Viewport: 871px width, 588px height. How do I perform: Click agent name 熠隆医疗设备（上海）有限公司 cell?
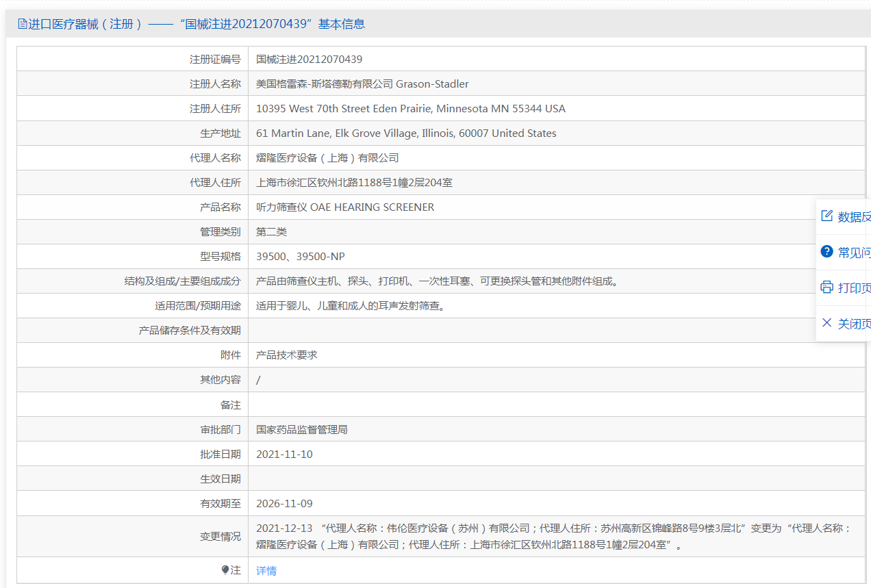(556, 157)
